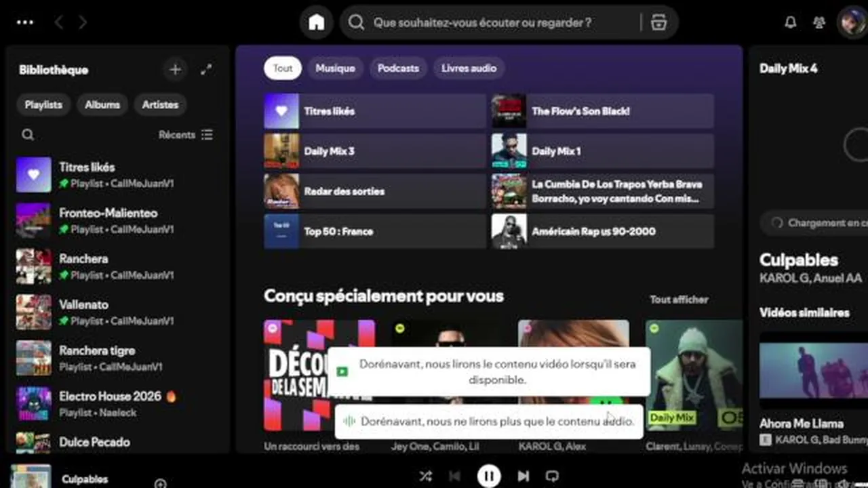Viewport: 868px width, 488px height.
Task: Toggle shuffle playback
Action: pos(425,476)
